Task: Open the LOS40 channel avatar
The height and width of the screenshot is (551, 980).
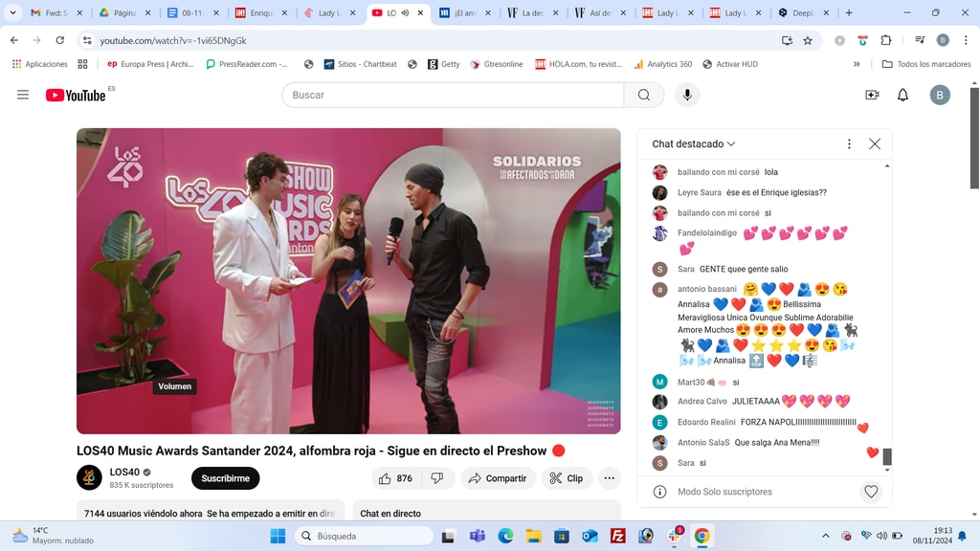Action: [x=89, y=478]
